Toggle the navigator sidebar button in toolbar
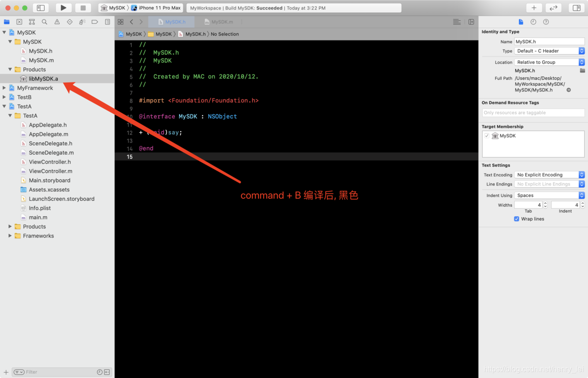 click(41, 8)
